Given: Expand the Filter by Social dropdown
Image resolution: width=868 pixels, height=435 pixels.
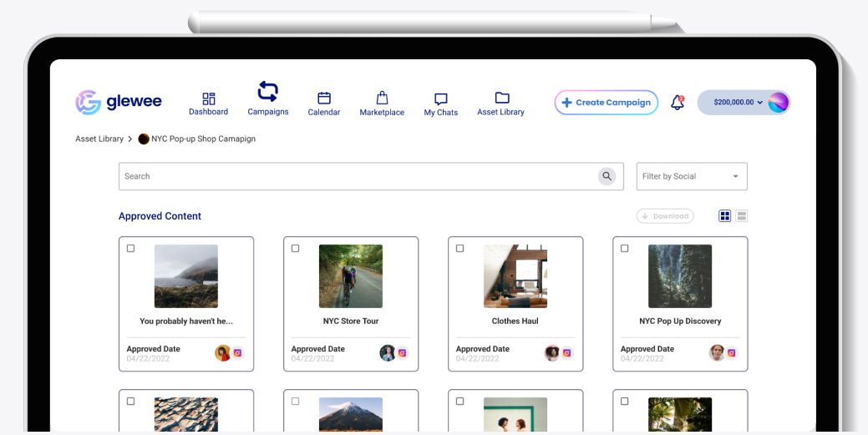Looking at the screenshot, I should (692, 176).
